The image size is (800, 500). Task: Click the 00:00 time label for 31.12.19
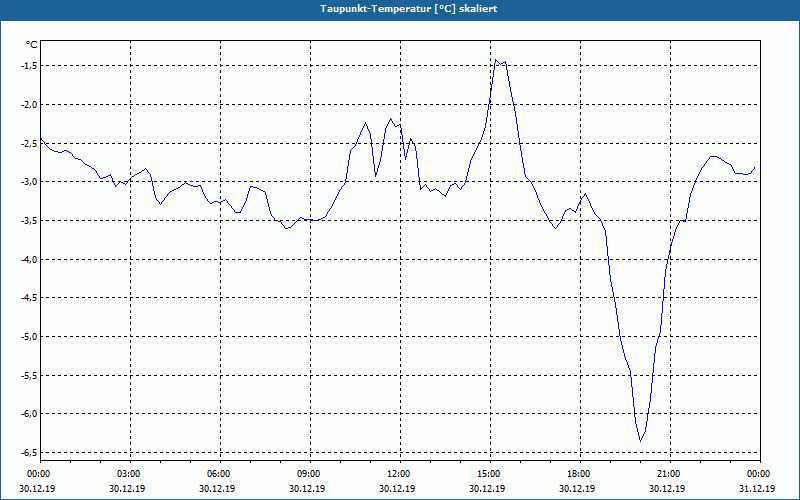tap(758, 474)
